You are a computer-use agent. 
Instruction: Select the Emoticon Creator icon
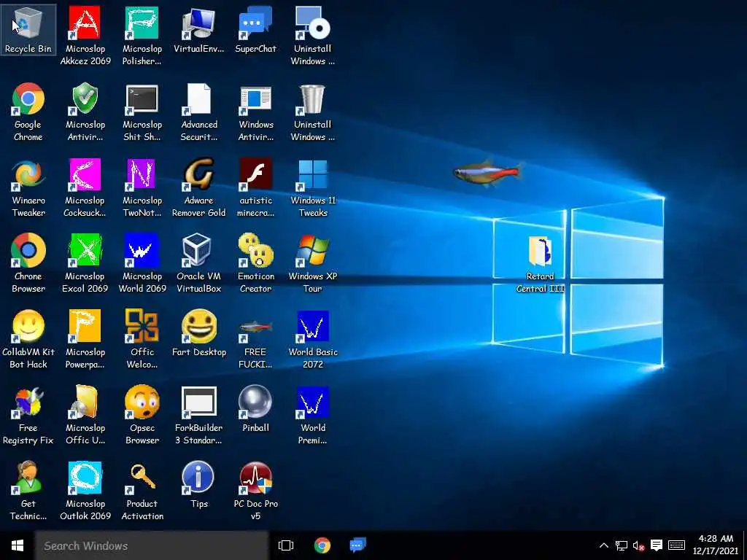(255, 263)
